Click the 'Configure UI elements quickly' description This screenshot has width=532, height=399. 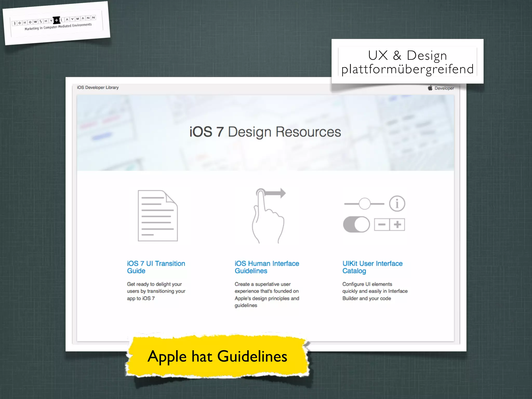click(x=375, y=291)
